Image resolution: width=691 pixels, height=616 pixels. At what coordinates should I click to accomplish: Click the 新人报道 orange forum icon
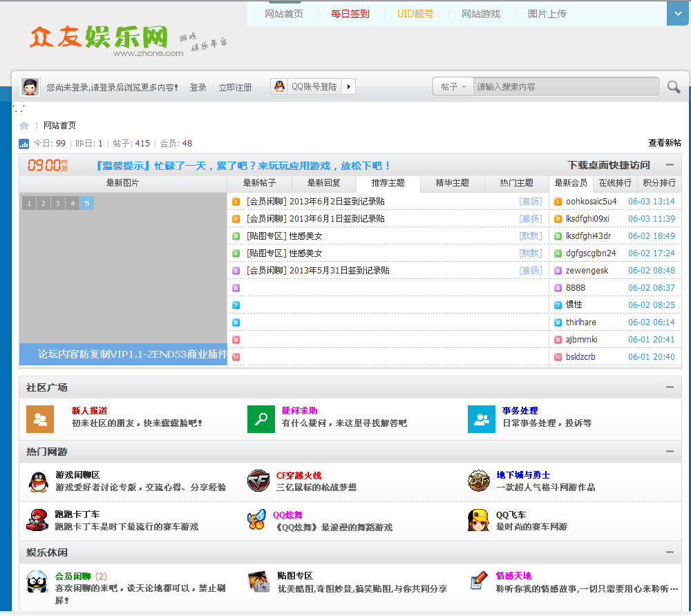click(39, 419)
